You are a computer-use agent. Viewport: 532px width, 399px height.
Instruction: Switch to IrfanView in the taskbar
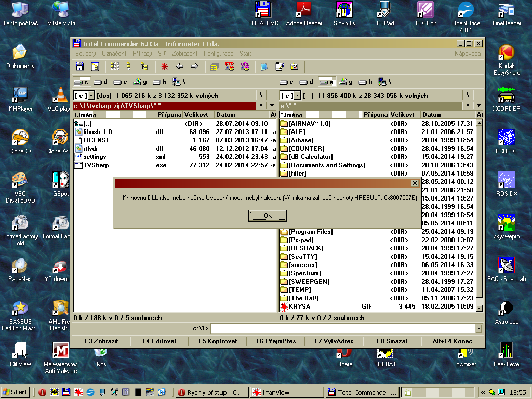coord(287,393)
